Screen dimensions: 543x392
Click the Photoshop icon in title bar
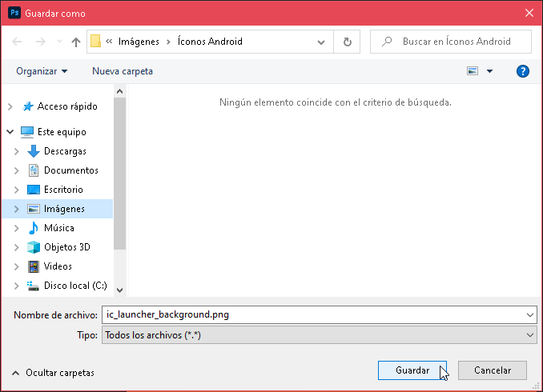[x=14, y=13]
